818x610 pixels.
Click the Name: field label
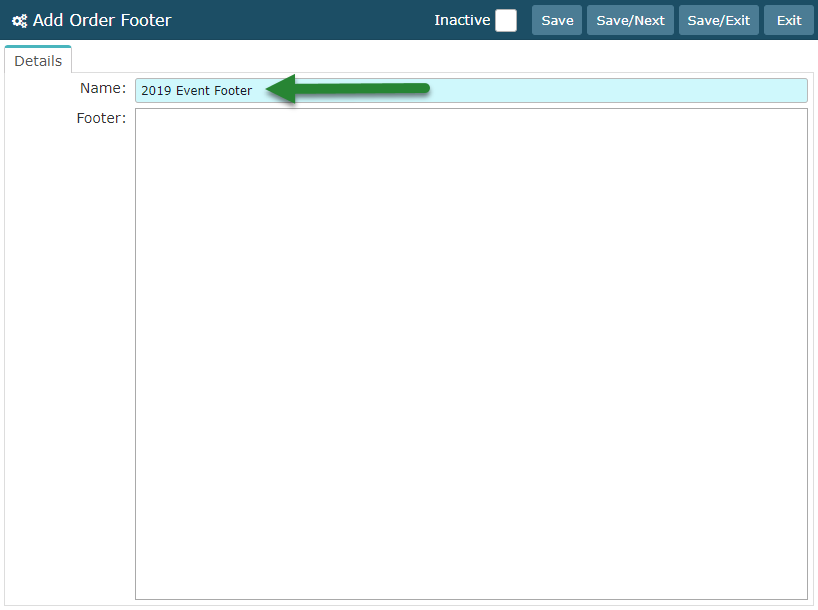103,88
